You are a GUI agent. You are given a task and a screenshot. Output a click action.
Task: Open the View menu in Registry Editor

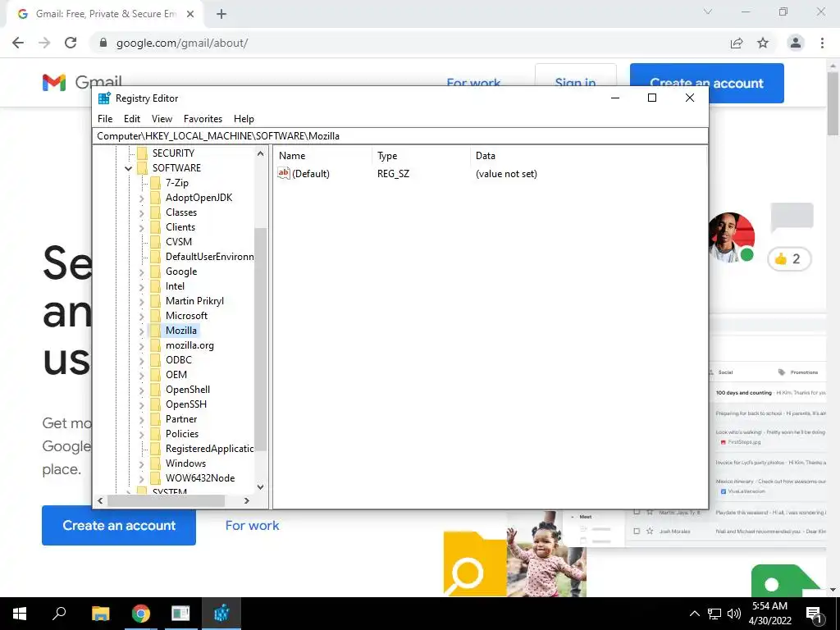[162, 119]
